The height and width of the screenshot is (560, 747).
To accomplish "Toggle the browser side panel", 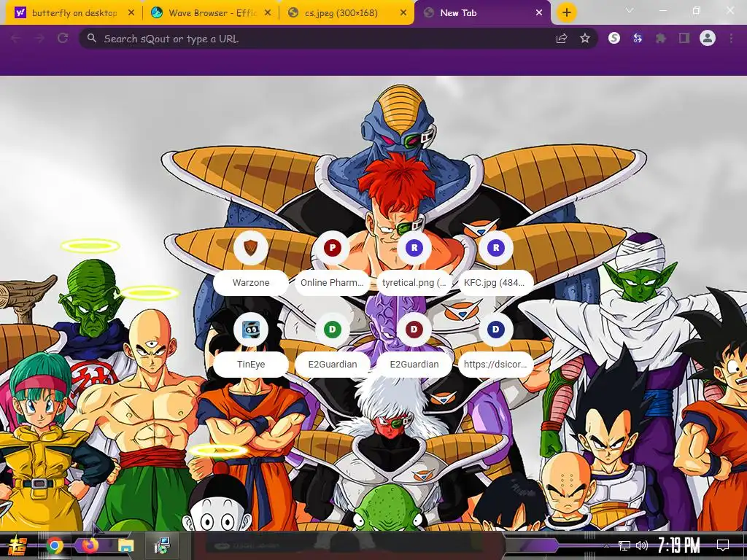I will point(684,38).
